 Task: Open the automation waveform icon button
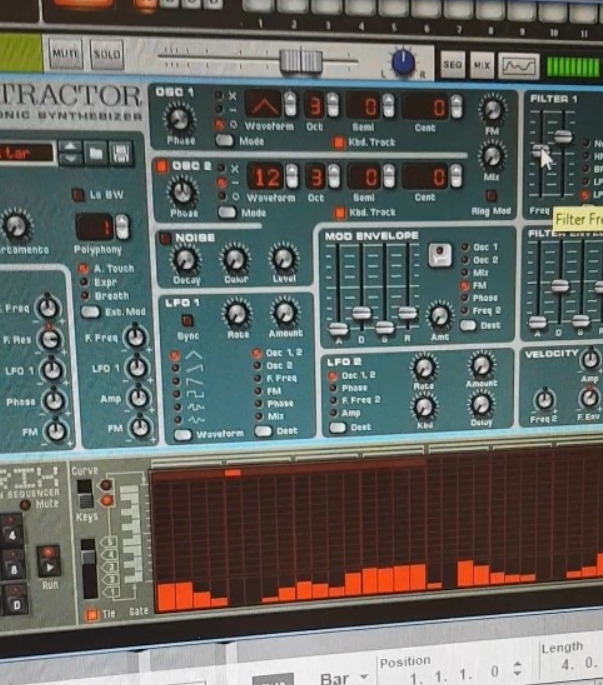coord(519,67)
